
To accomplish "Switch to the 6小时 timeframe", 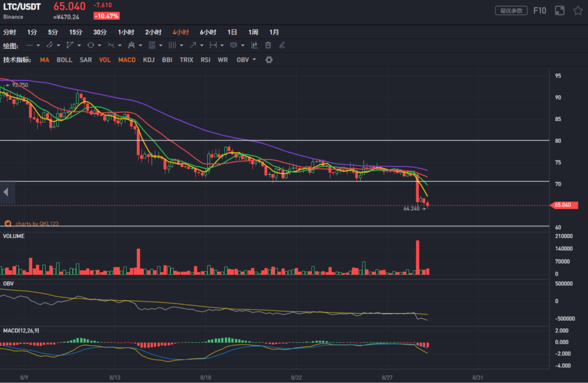I will click(x=208, y=32).
